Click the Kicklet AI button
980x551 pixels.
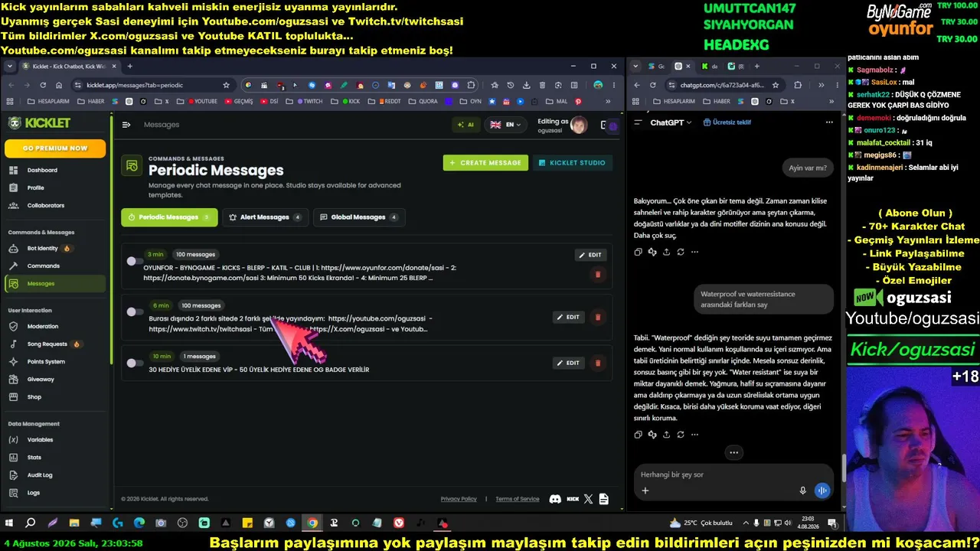click(x=465, y=125)
